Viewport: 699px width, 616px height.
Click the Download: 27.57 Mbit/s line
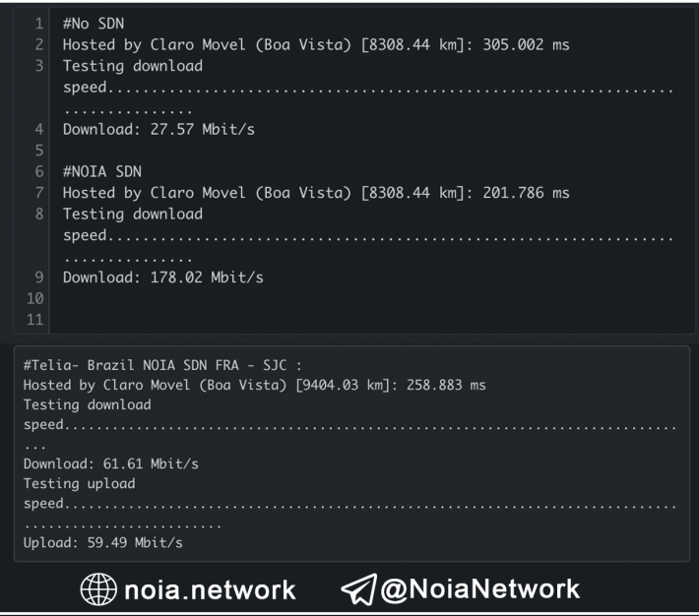click(159, 129)
